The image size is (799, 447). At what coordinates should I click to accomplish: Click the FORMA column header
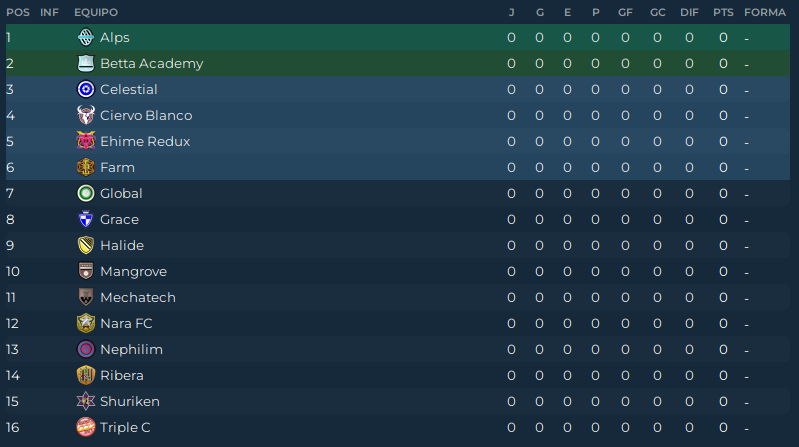point(765,12)
